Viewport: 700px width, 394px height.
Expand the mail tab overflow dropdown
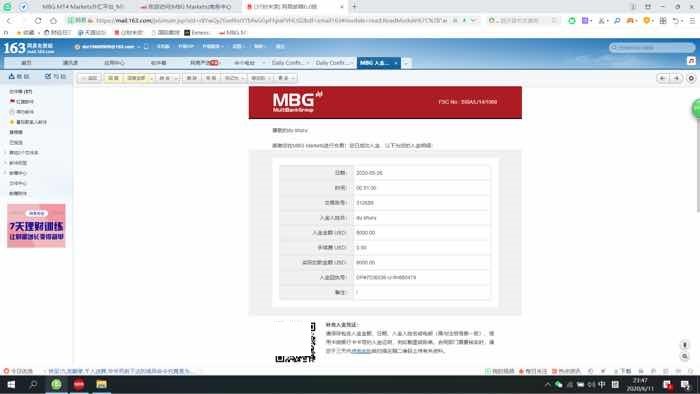coord(406,63)
